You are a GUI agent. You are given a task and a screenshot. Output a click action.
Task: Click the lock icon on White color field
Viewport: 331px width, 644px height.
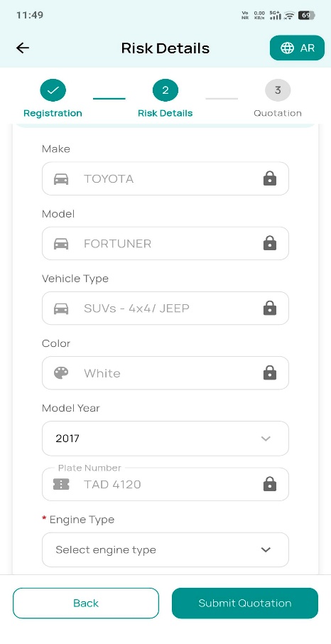click(270, 373)
